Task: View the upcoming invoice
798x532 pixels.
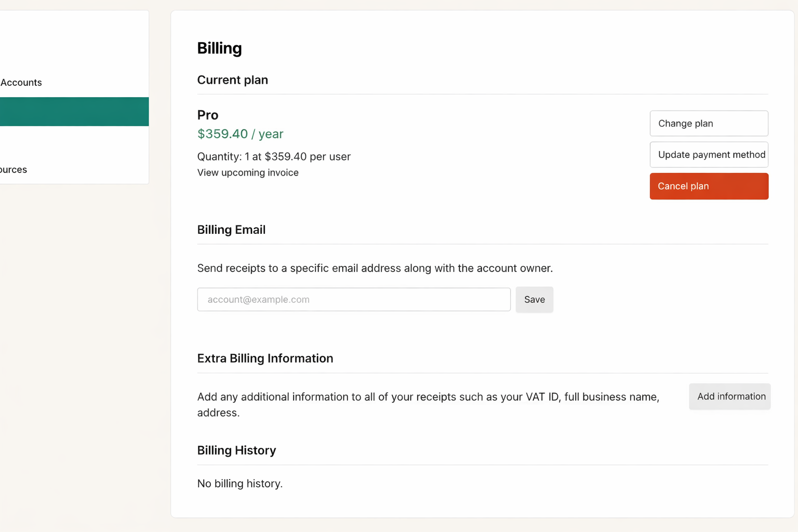Action: [x=248, y=173]
